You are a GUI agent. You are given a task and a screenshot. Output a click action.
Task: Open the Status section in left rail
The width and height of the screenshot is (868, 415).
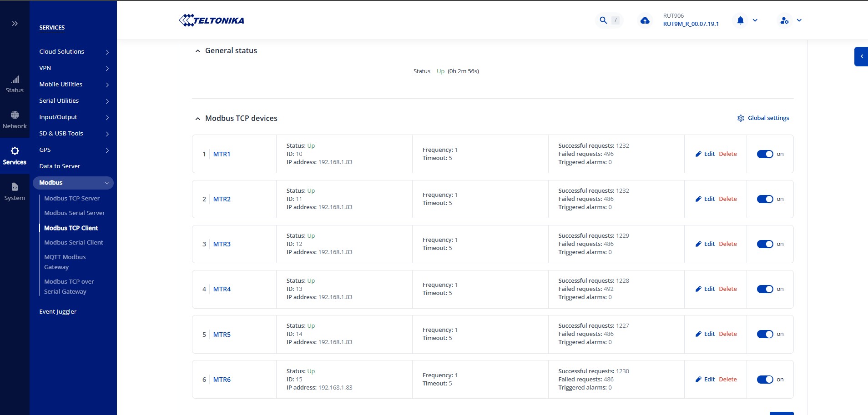[x=15, y=85]
